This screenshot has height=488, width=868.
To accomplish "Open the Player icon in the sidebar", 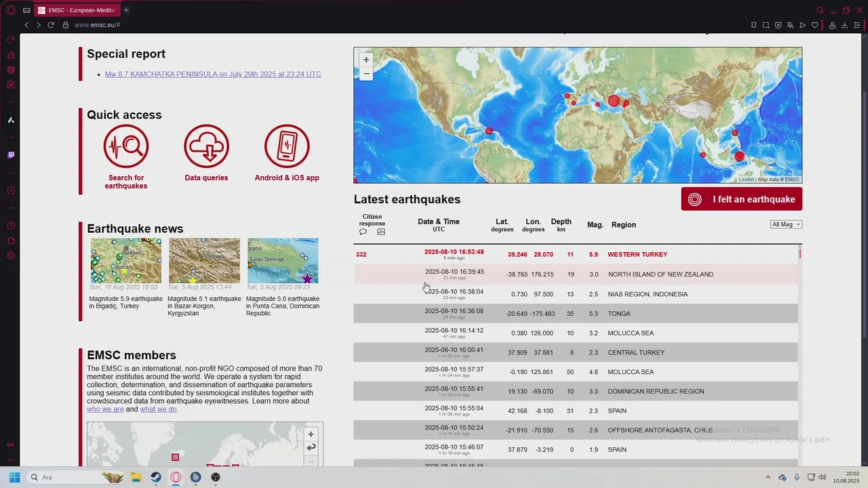I will [x=11, y=190].
